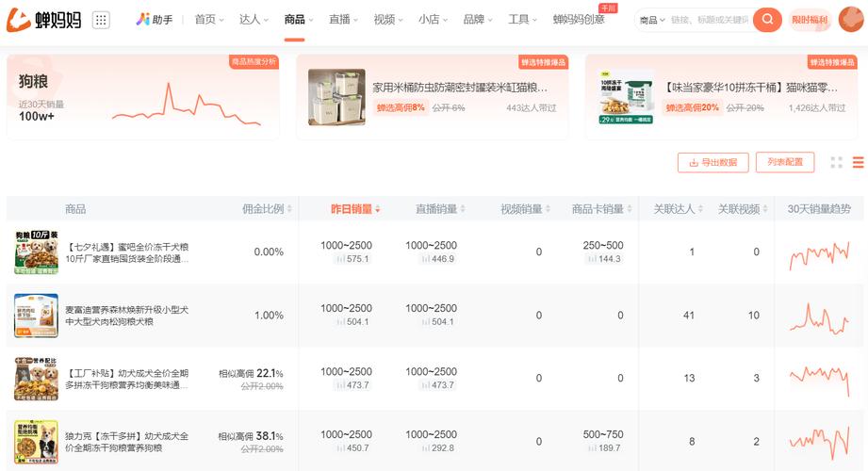Go to the 蝉妈妈创意 menu item
The height and width of the screenshot is (471, 868).
pos(579,20)
